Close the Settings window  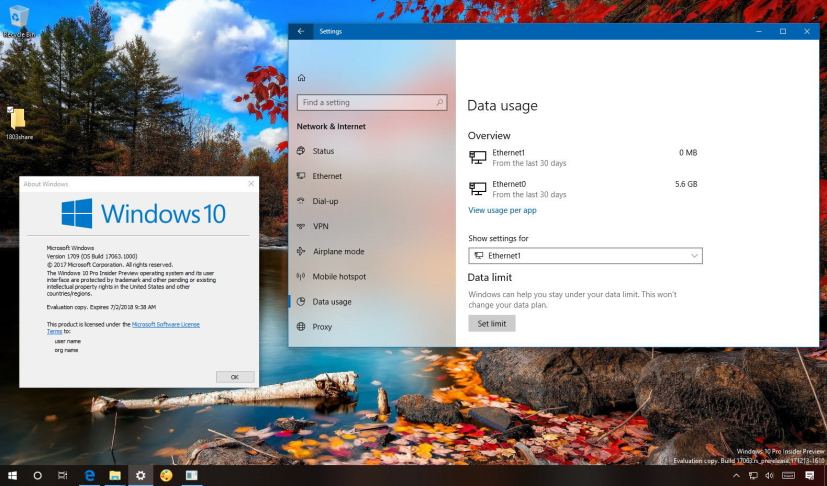(807, 32)
